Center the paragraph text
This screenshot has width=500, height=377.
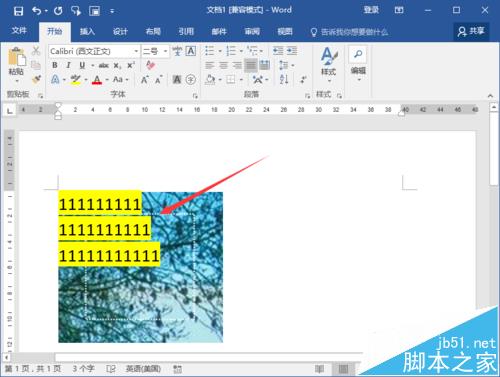[223, 65]
